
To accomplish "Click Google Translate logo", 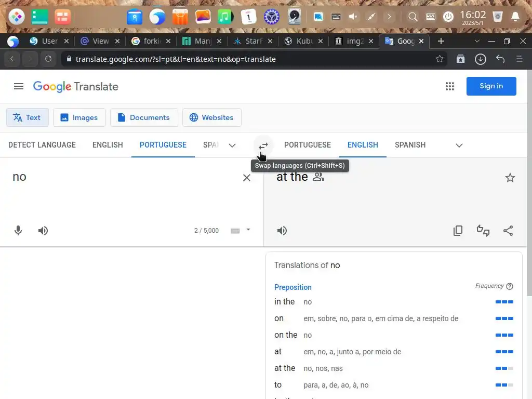I will click(76, 87).
